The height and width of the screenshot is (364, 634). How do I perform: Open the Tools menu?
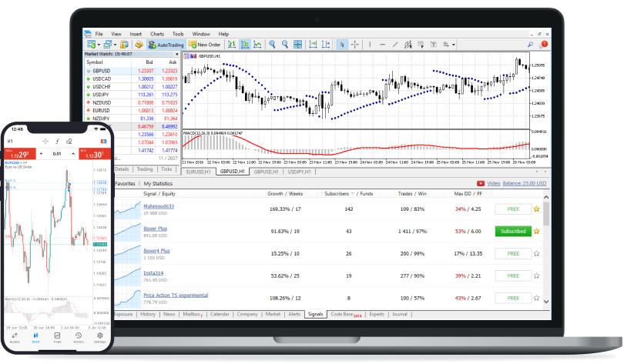[178, 34]
